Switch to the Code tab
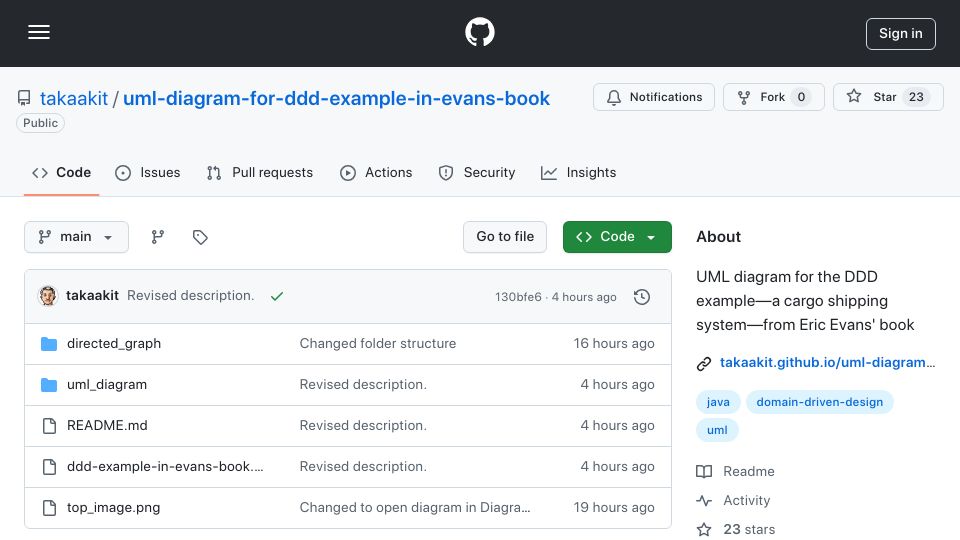Image resolution: width=960 pixels, height=540 pixels. (61, 173)
